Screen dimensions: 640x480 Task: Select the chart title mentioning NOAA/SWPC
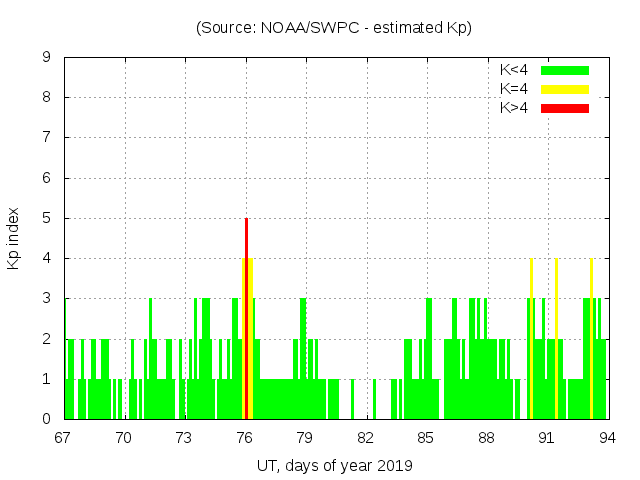pyautogui.click(x=334, y=28)
